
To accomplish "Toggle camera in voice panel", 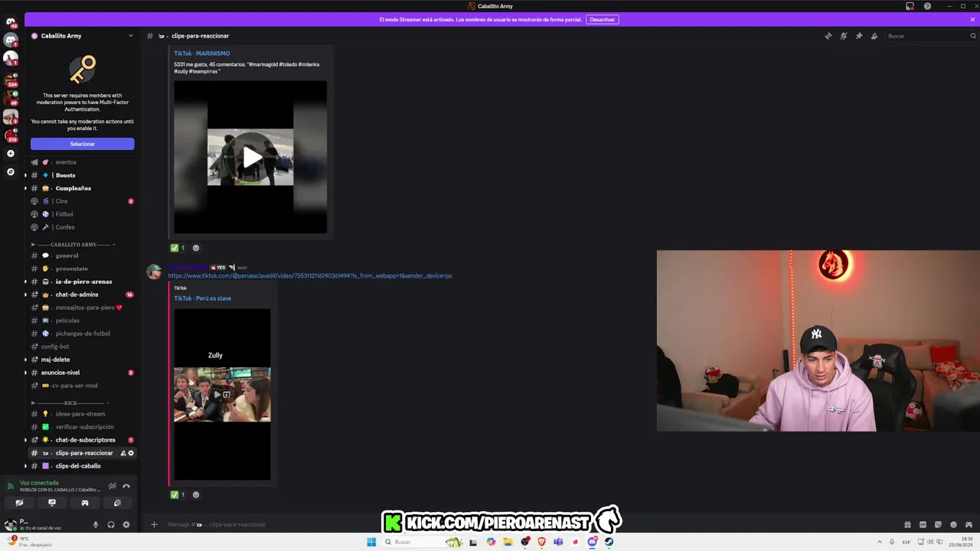I will click(x=19, y=503).
